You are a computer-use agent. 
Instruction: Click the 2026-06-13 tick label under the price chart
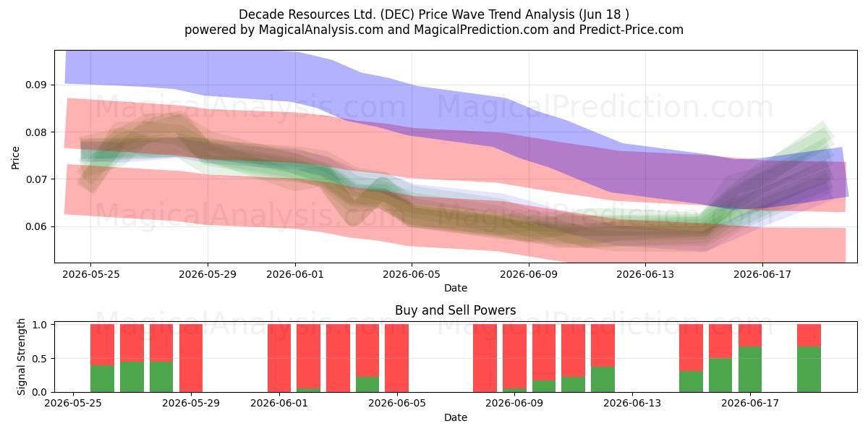pos(645,274)
